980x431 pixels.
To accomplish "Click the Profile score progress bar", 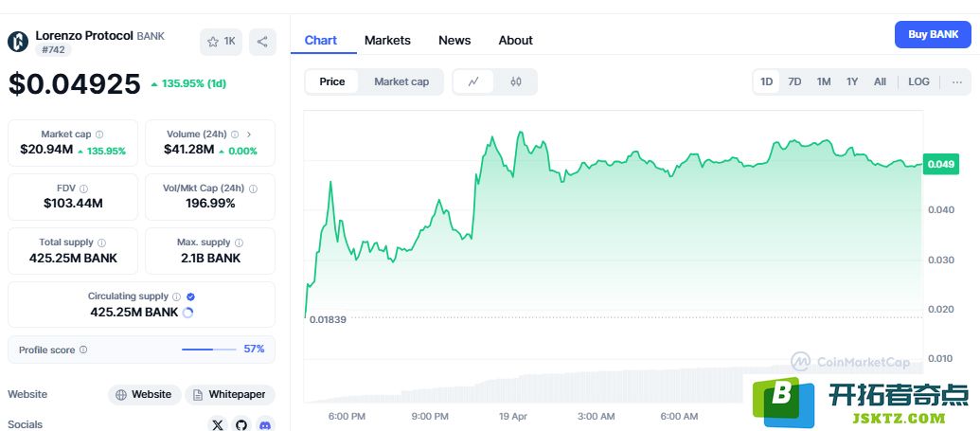I will (208, 350).
